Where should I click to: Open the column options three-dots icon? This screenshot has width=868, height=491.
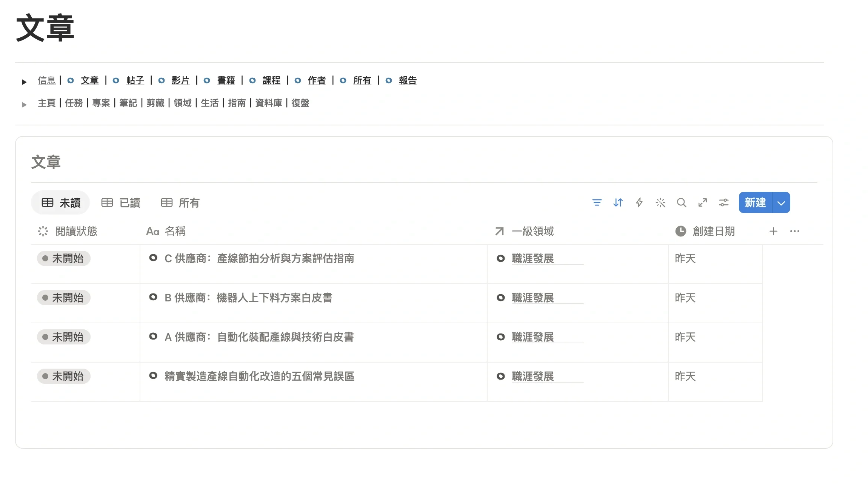[x=794, y=231]
